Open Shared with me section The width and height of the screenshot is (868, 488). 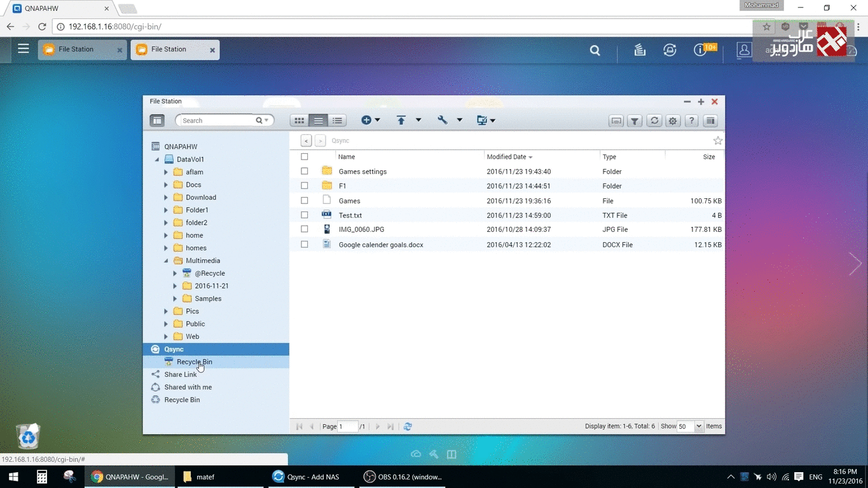tap(188, 387)
